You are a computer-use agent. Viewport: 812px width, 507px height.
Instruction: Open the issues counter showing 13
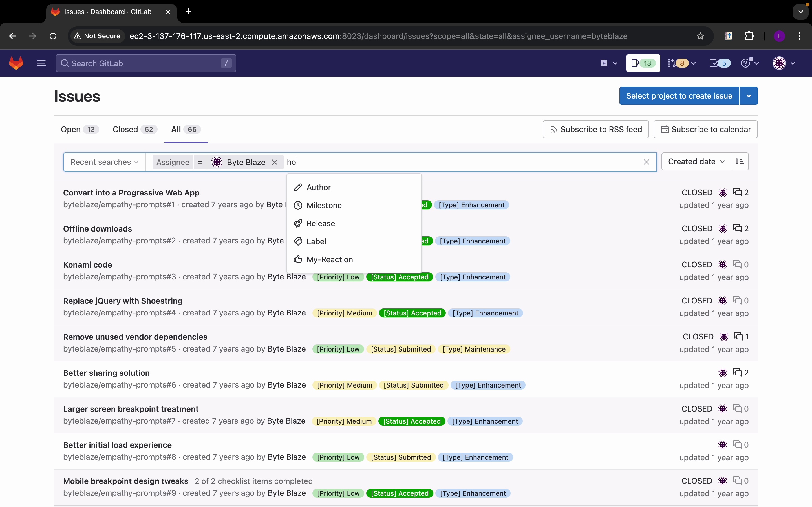click(x=643, y=63)
